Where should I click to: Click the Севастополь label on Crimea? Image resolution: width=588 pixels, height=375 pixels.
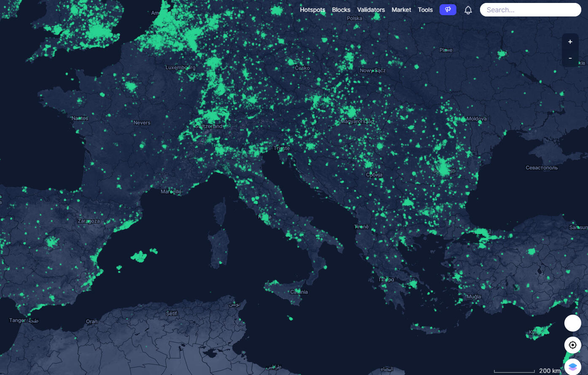click(542, 168)
